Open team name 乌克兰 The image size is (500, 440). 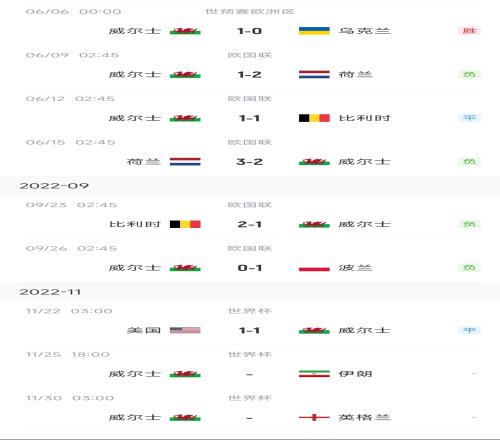(x=364, y=31)
